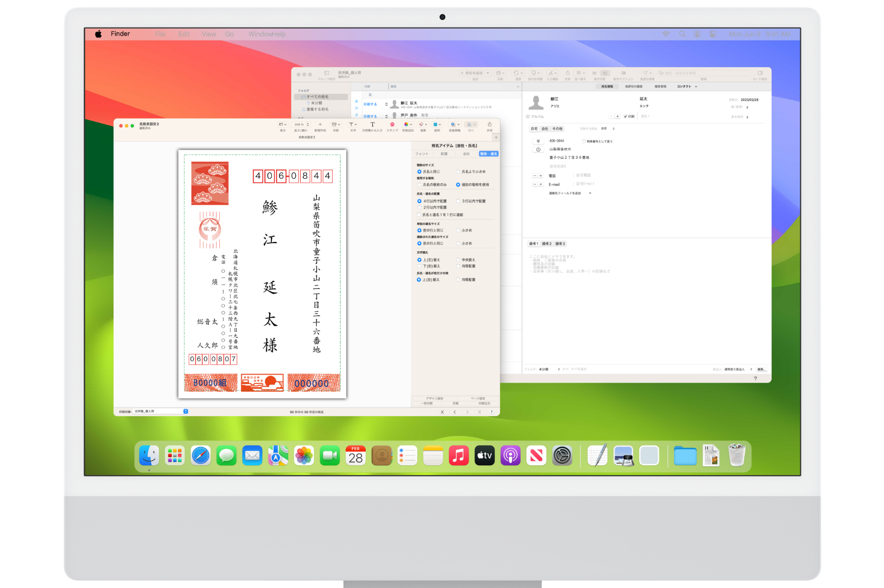This screenshot has height=588, width=884.
Task: Open Safari from the Dock
Action: click(x=201, y=456)
